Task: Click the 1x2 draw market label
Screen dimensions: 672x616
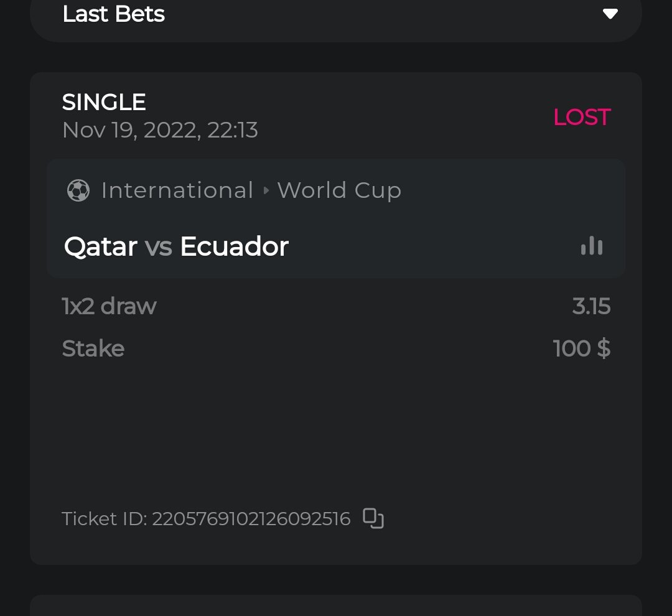Action: coord(109,306)
